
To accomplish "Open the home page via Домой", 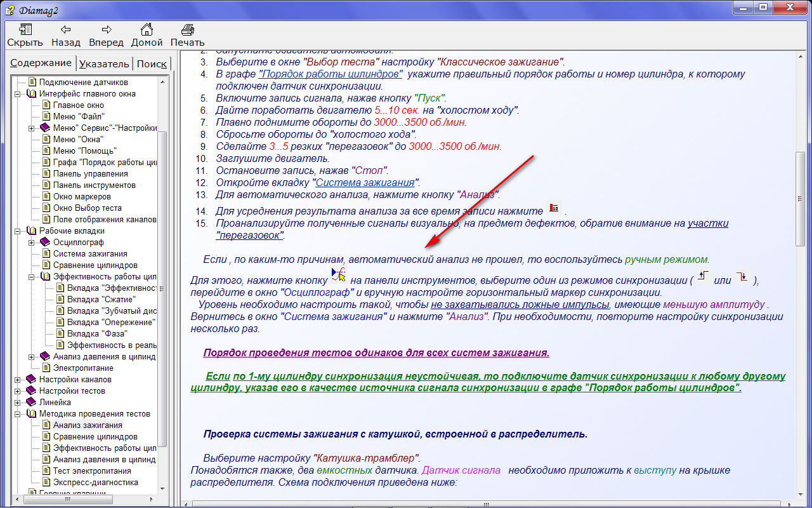I will coord(147,36).
